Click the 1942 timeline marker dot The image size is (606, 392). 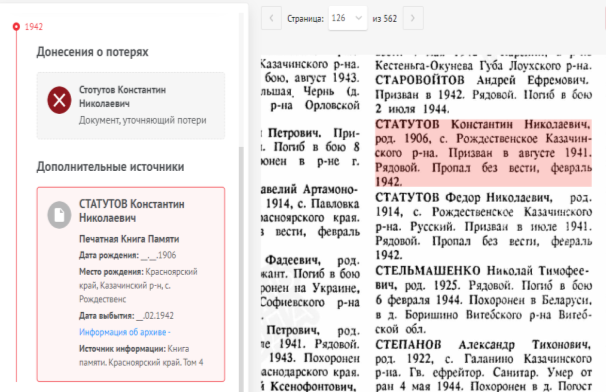(x=16, y=27)
